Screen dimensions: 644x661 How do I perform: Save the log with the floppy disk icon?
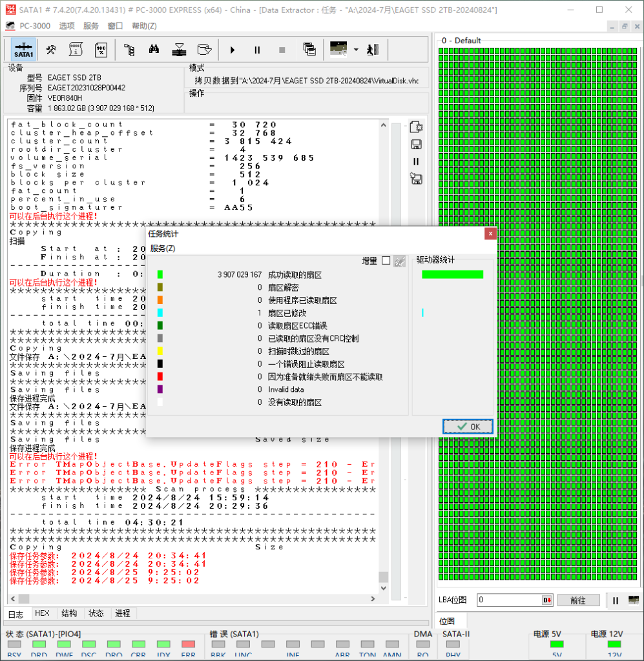click(x=416, y=145)
